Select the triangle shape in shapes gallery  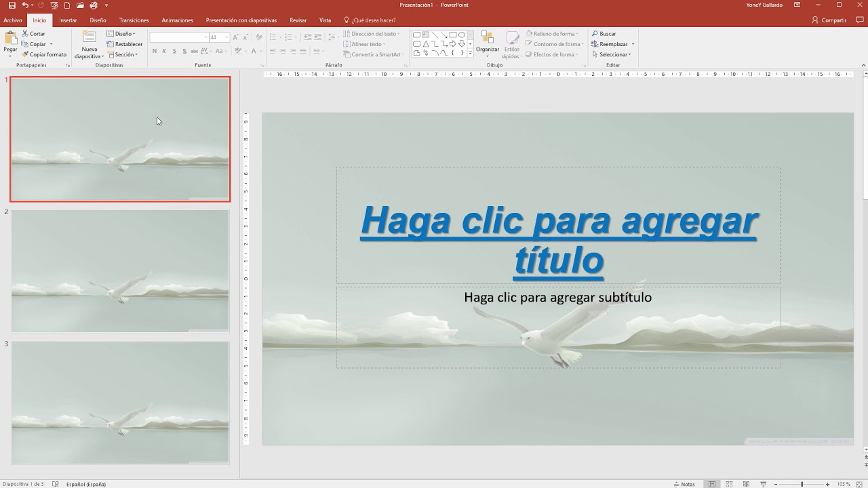[x=426, y=43]
